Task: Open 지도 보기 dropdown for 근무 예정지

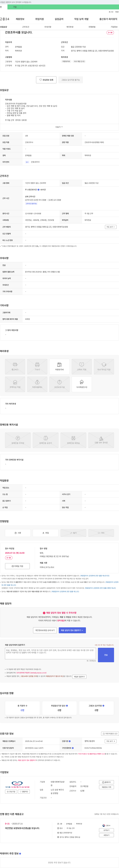Action: point(111,227)
